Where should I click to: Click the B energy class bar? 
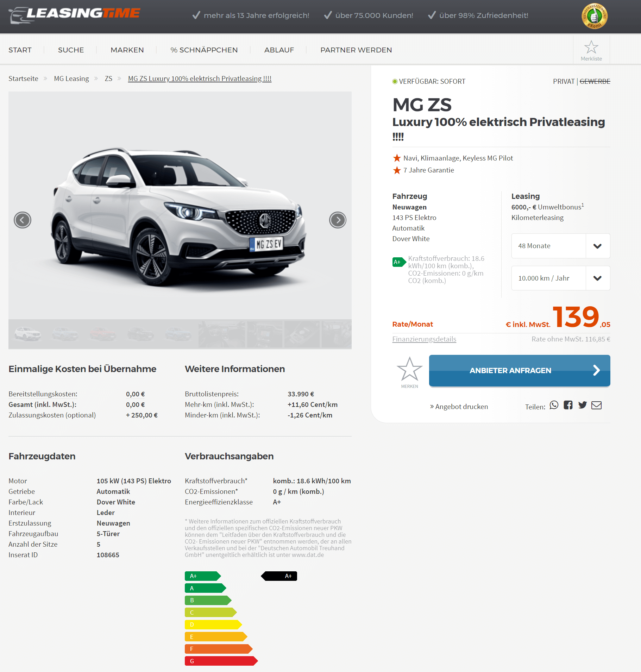click(208, 600)
